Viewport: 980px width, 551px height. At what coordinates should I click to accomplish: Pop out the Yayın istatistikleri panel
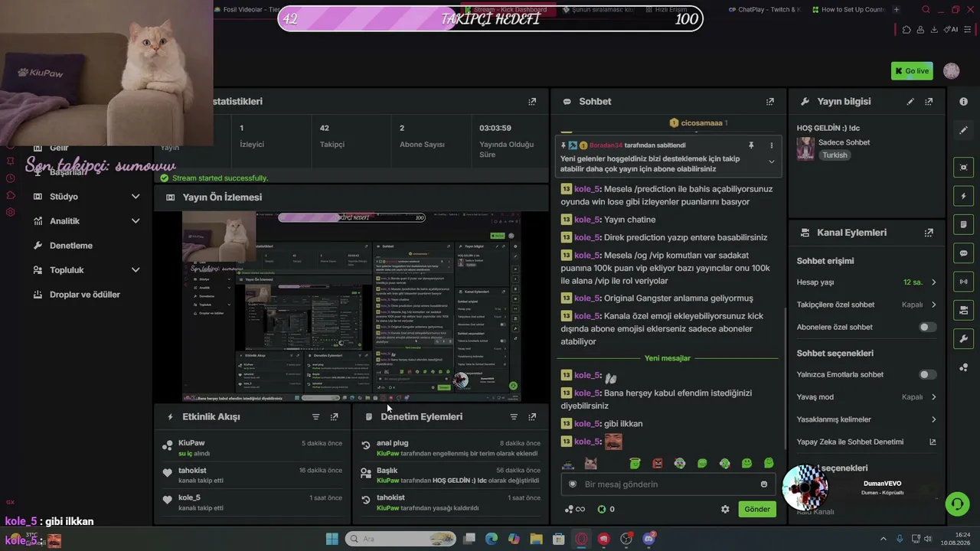click(532, 102)
